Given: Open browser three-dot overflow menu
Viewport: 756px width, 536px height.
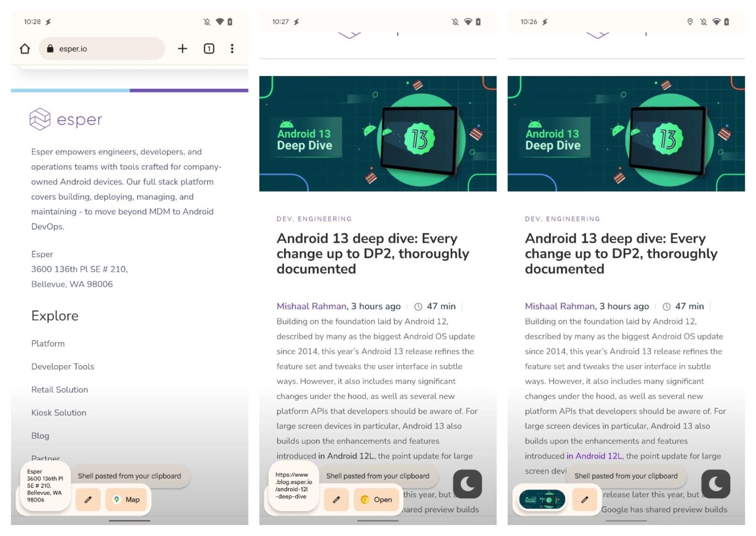Looking at the screenshot, I should coord(232,49).
